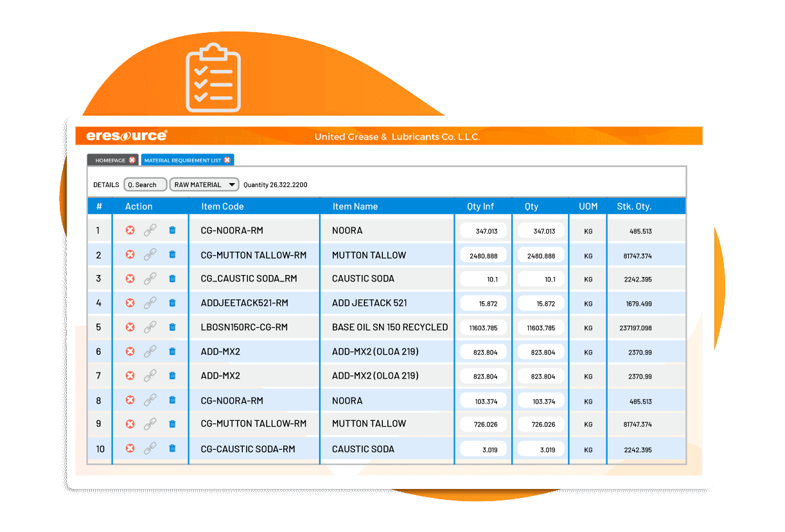Screen dimensions: 785x532
Task: Close the Material Requirement List tab
Action: (227, 160)
